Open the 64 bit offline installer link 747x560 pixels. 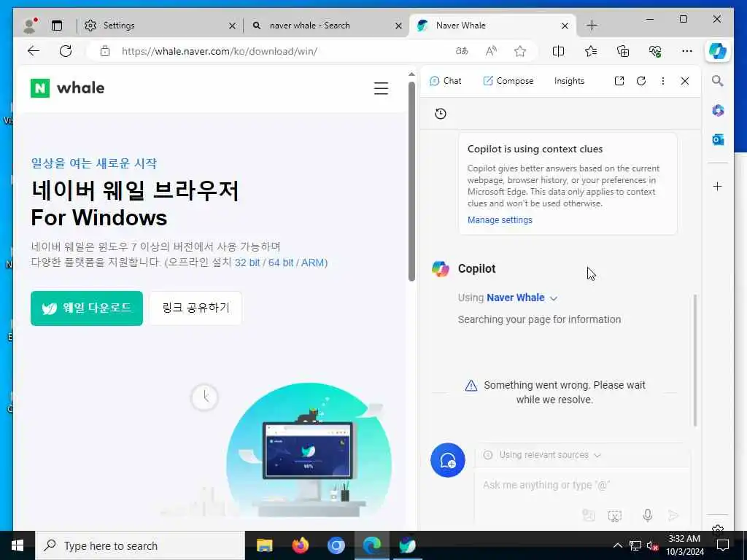pos(281,262)
